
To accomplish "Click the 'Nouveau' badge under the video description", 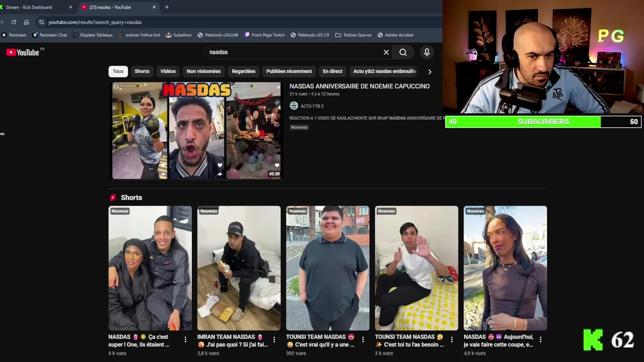I will pyautogui.click(x=299, y=127).
